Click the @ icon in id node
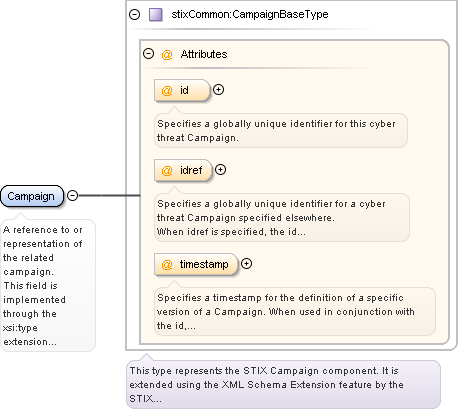This screenshot has height=412, width=459. tap(167, 90)
